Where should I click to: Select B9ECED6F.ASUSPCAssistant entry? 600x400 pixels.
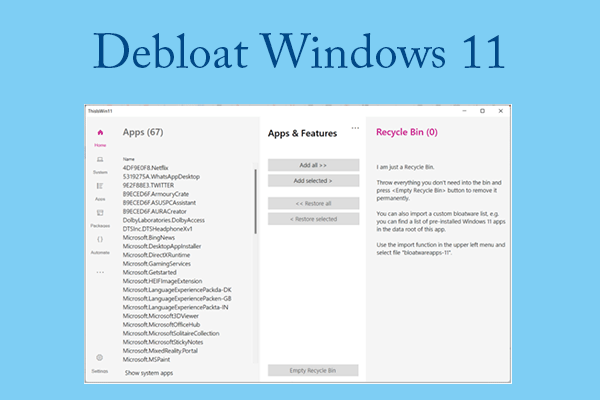point(159,202)
